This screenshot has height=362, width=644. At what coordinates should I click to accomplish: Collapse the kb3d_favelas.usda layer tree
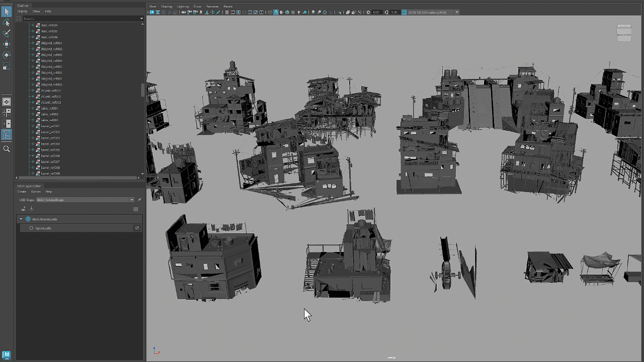[21, 219]
